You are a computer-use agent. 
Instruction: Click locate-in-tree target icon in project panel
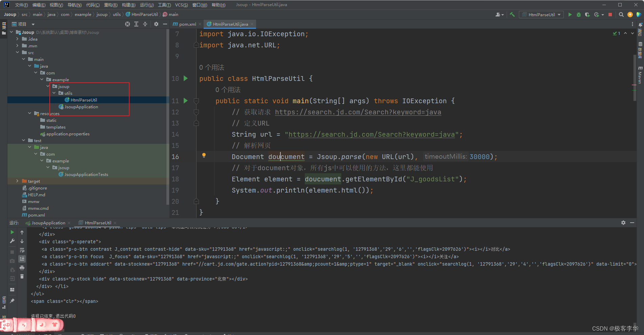(127, 24)
